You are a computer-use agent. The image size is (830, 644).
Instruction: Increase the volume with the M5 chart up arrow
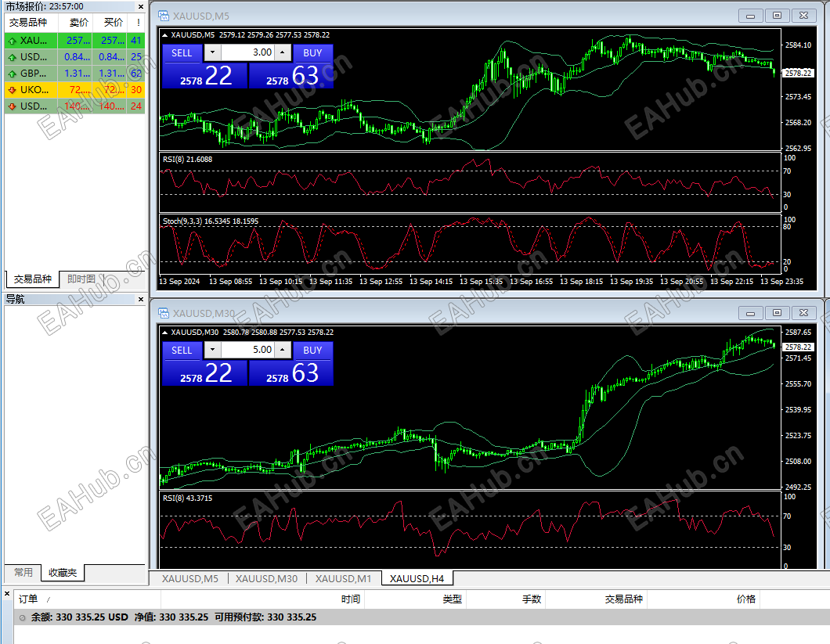coord(282,52)
